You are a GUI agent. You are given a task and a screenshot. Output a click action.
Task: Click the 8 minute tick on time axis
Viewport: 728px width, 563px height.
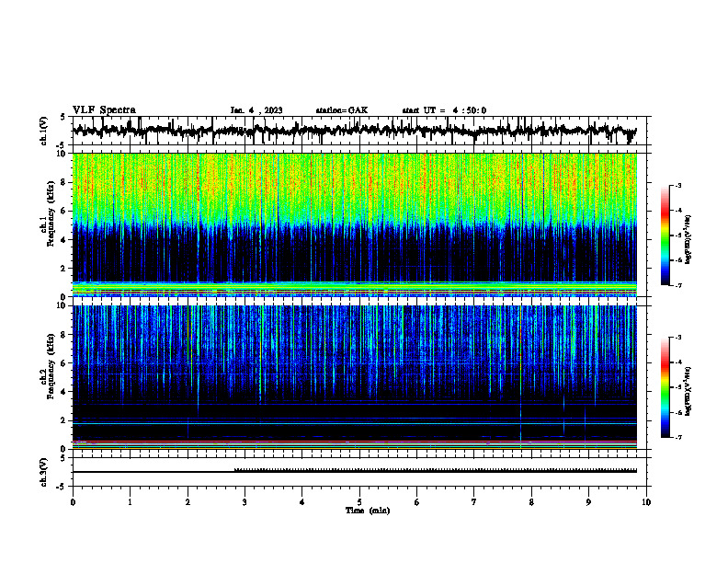coord(531,502)
